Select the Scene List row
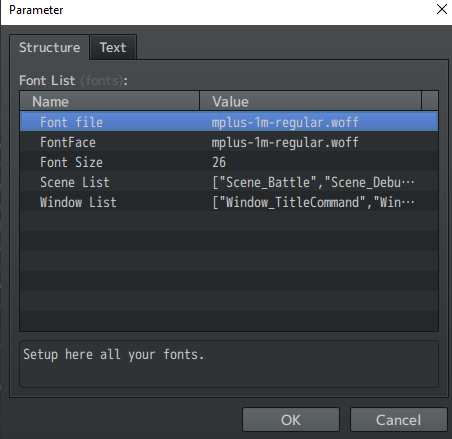Screen dimensions: 452x439 click(229, 182)
